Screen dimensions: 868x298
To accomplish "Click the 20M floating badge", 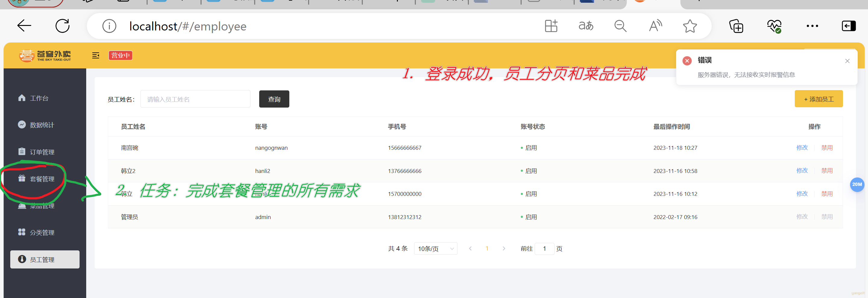I will point(857,184).
